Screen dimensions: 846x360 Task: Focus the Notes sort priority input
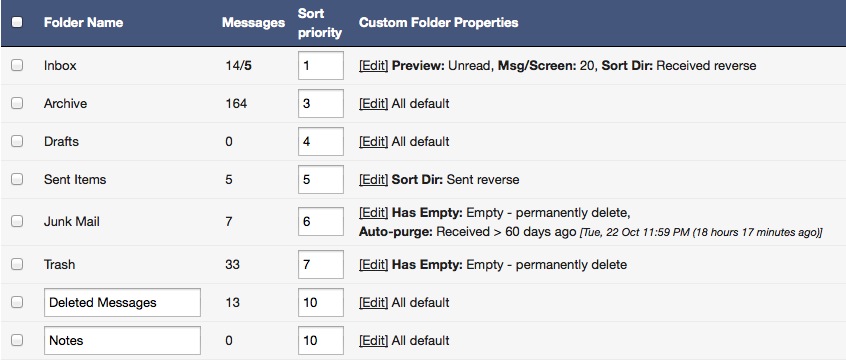tap(321, 340)
